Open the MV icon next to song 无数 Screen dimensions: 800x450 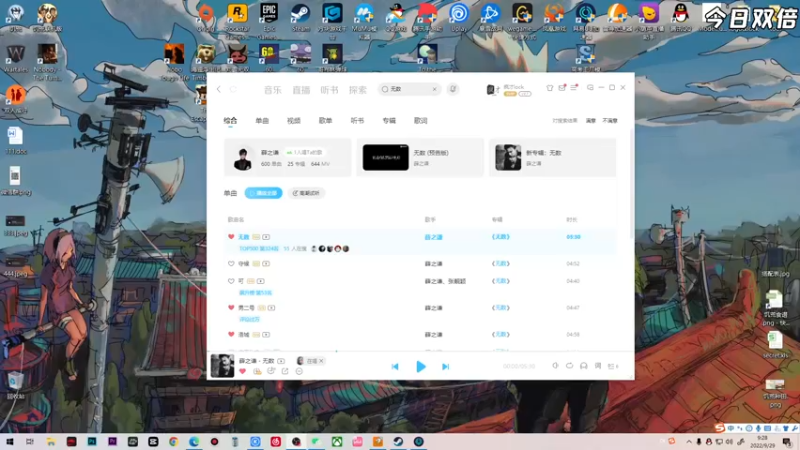[266, 237]
